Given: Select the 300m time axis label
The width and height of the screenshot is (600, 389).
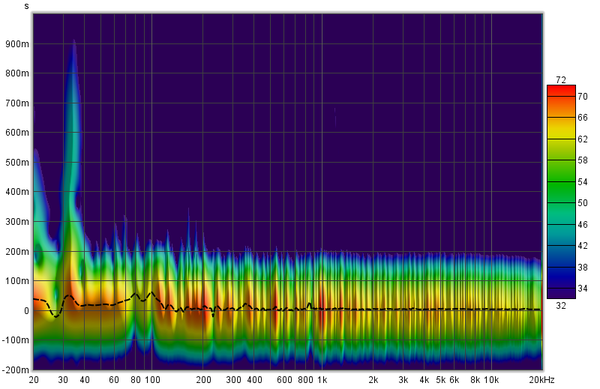Looking at the screenshot, I should (17, 222).
